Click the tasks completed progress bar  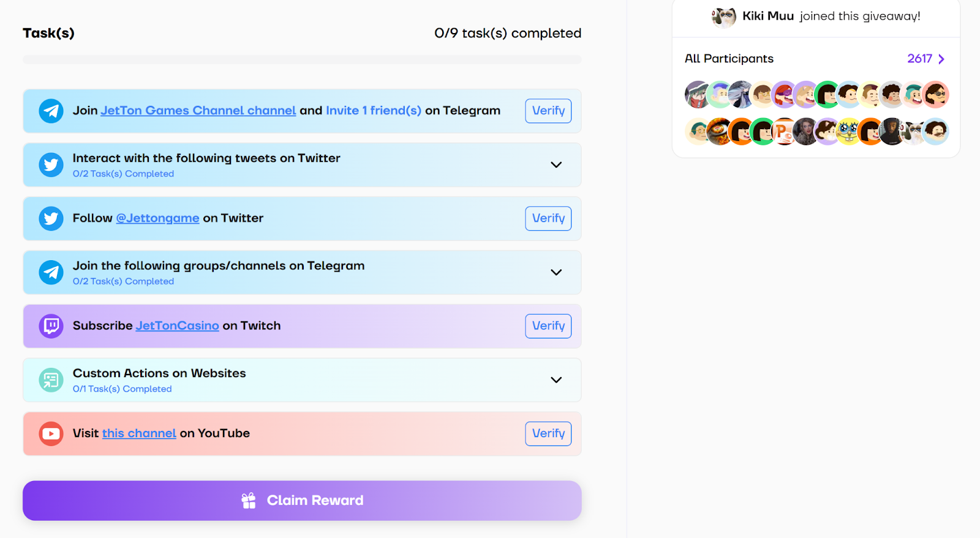pos(302,59)
